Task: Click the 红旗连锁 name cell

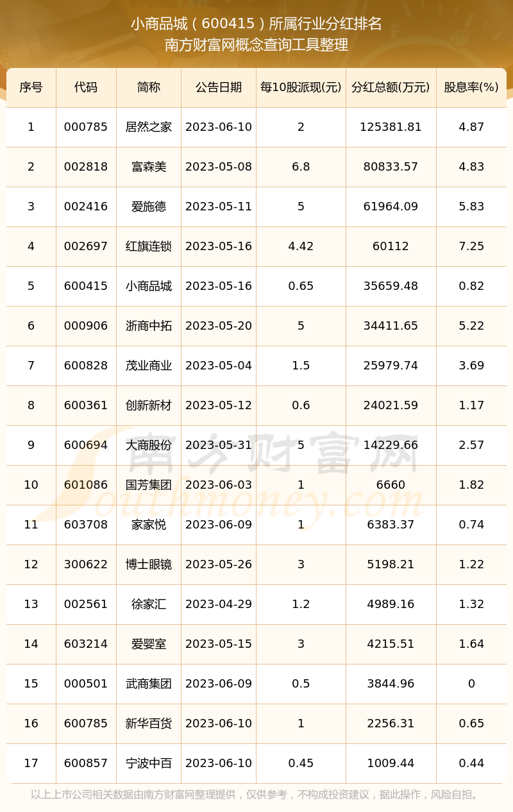Action: (x=149, y=246)
